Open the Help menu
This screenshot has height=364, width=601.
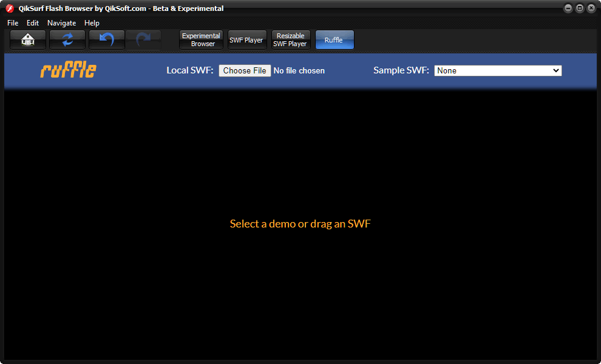[92, 23]
